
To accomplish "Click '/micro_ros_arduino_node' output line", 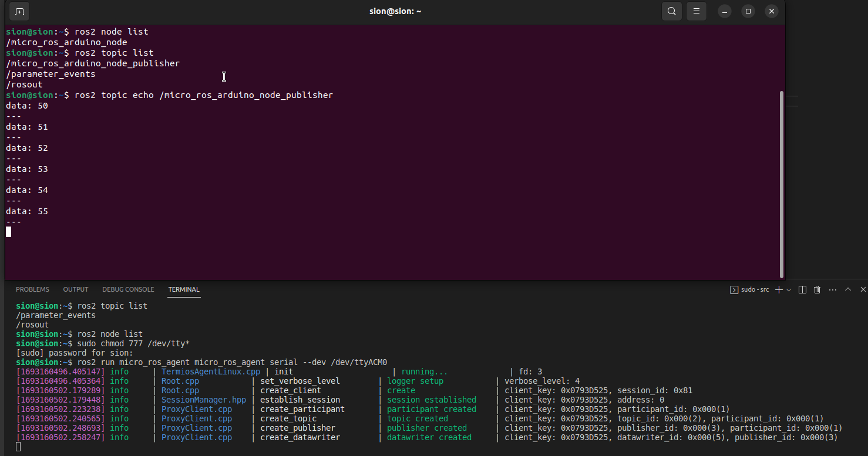I will (x=66, y=42).
